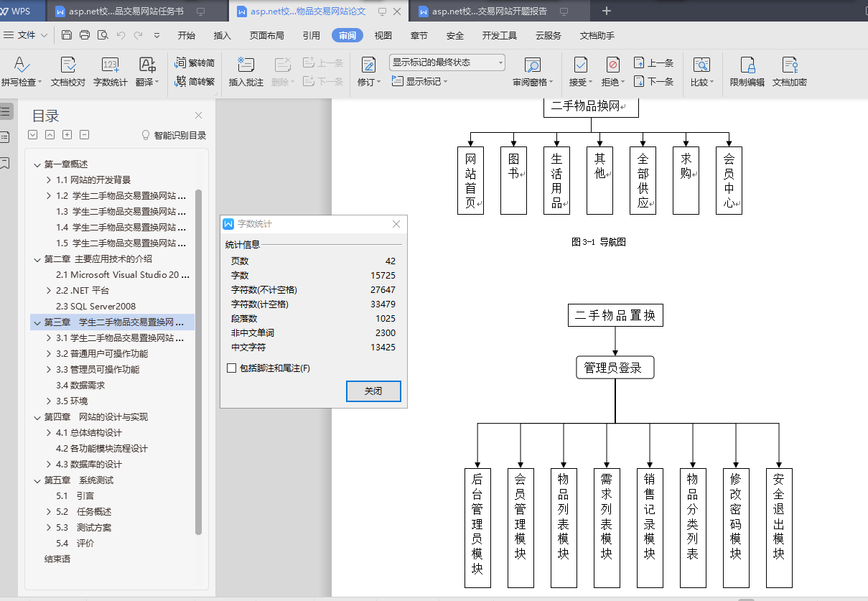868x601 pixels.
Task: Open quick access toolbar customize arrow
Action: pos(157,35)
